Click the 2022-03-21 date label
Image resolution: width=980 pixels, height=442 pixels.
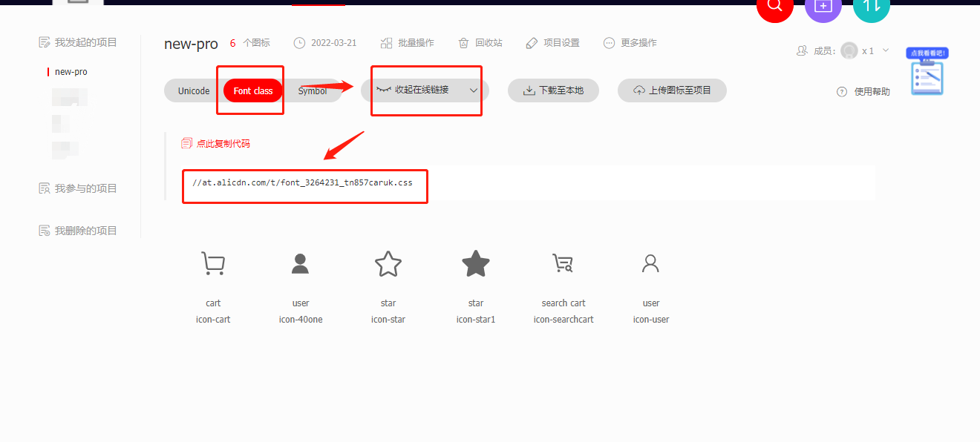333,43
